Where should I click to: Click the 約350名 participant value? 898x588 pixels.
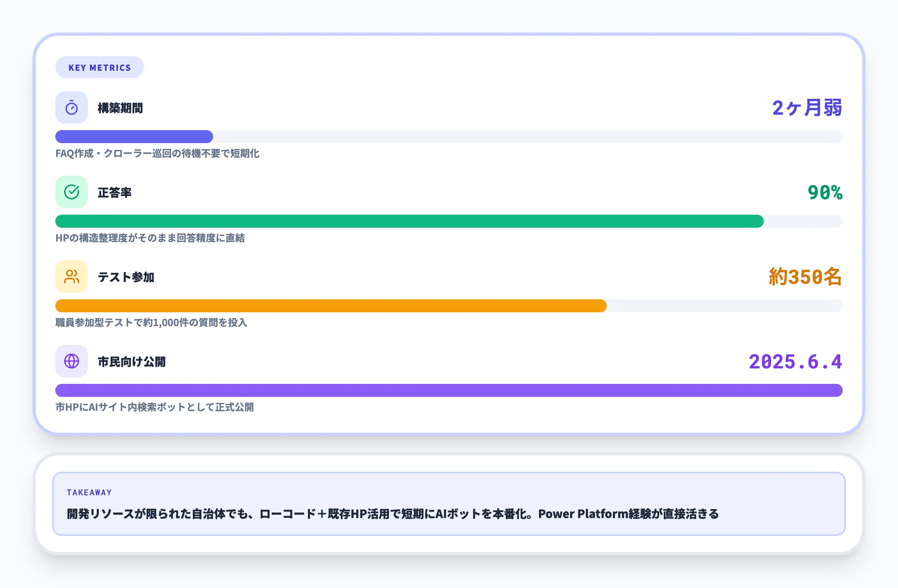pyautogui.click(x=805, y=277)
